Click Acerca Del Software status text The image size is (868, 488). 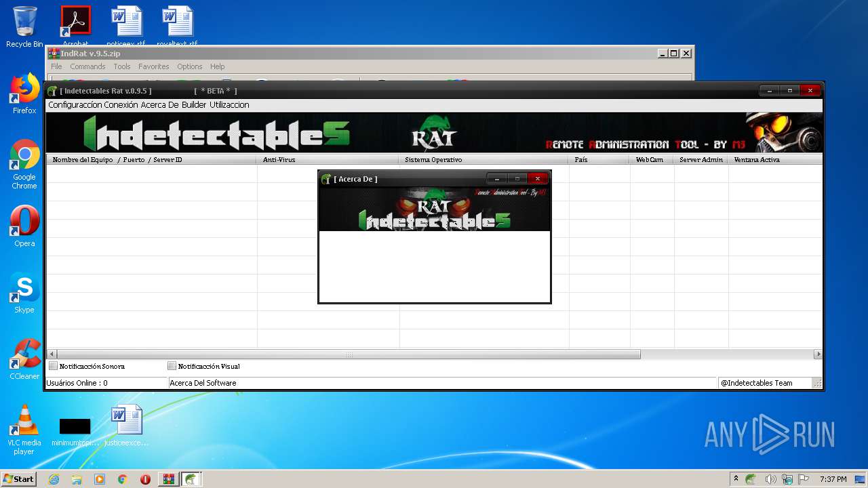[x=203, y=383]
